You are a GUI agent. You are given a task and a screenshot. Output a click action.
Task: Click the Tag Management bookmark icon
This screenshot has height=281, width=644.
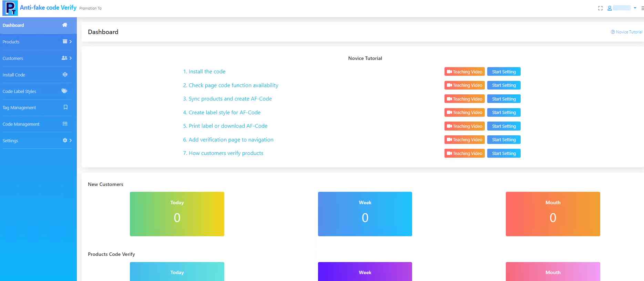(x=65, y=107)
